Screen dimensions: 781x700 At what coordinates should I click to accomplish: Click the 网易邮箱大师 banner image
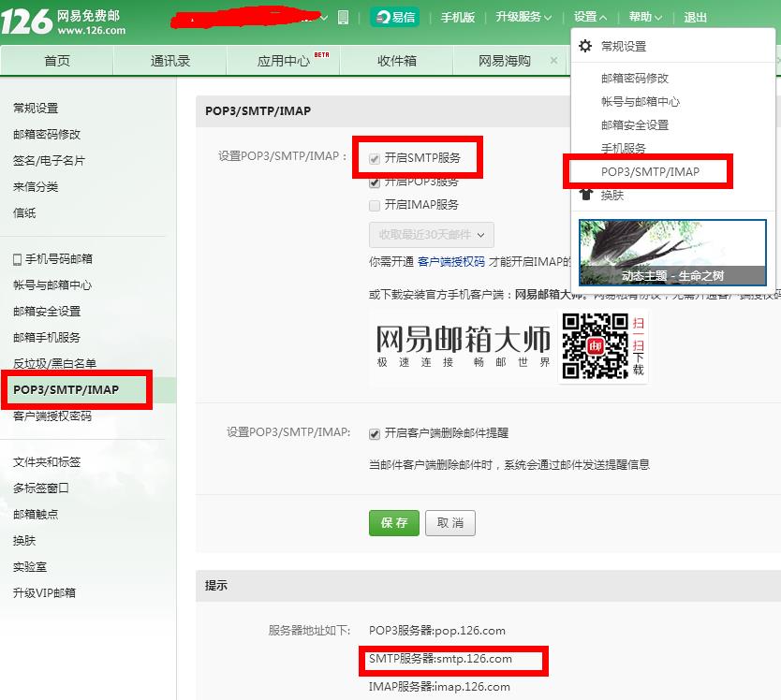[464, 346]
